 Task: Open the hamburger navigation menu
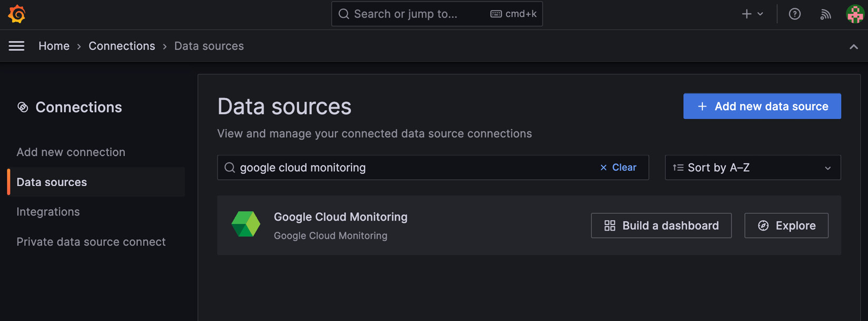tap(16, 46)
